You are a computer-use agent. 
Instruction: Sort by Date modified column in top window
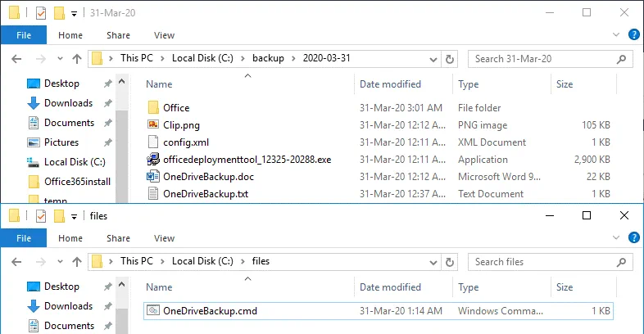click(x=390, y=84)
